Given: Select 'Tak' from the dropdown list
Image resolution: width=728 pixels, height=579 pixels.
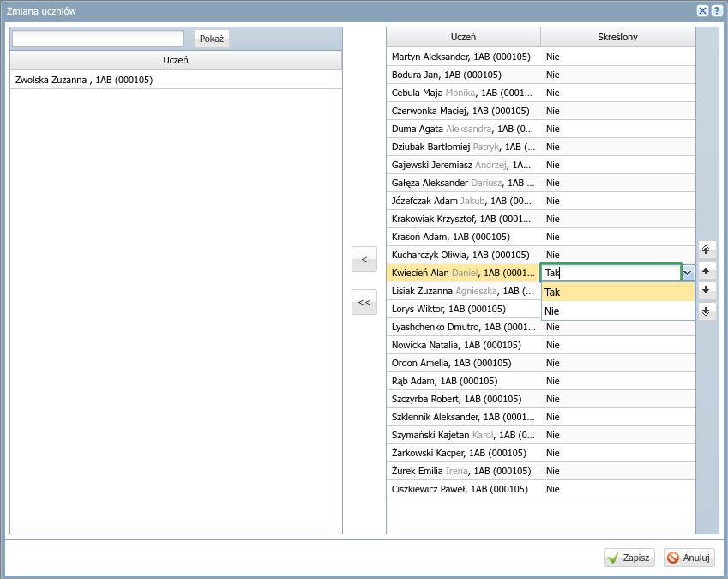Looking at the screenshot, I should (x=617, y=292).
